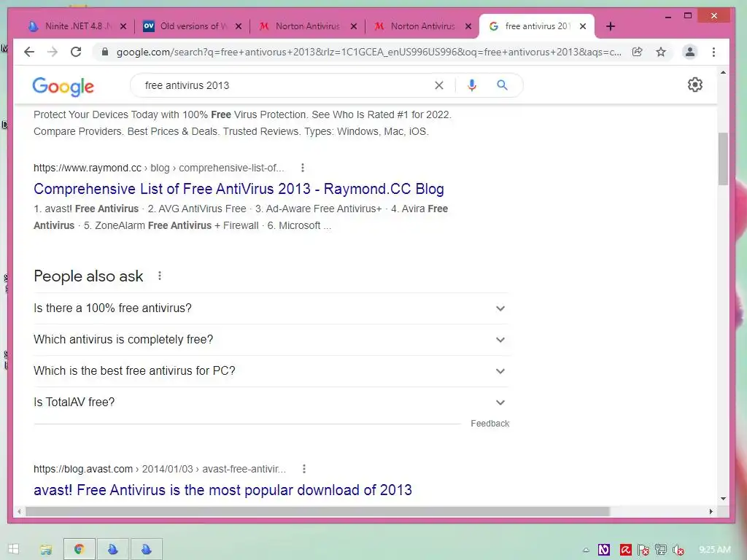Open Windows Start button
This screenshot has height=560, width=747.
[13, 549]
